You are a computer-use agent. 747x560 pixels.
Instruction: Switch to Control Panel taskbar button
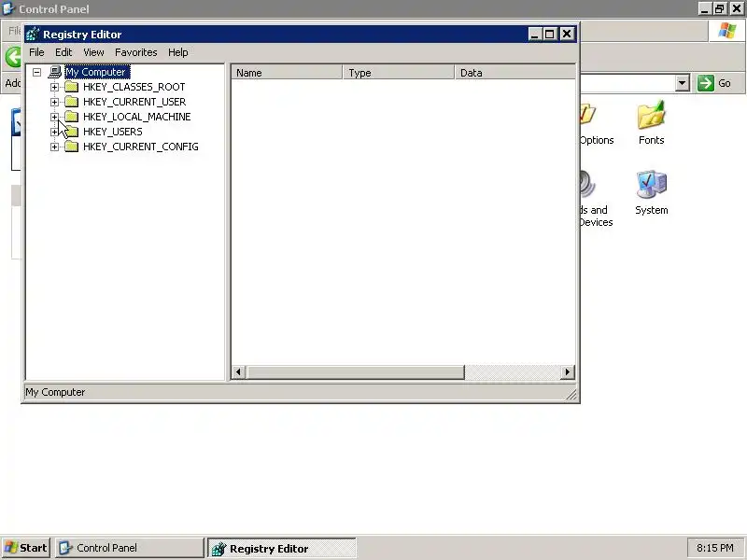pyautogui.click(x=129, y=548)
